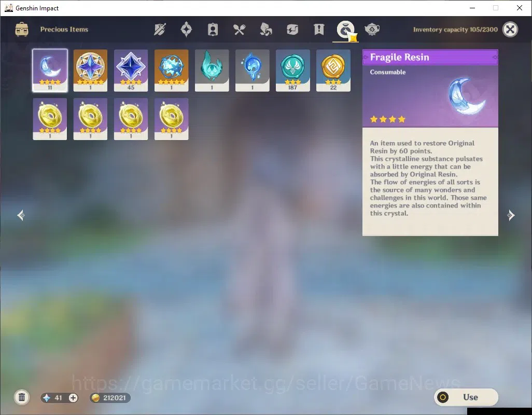Select the first gold coin item
Image resolution: width=532 pixels, height=415 pixels.
click(x=50, y=119)
